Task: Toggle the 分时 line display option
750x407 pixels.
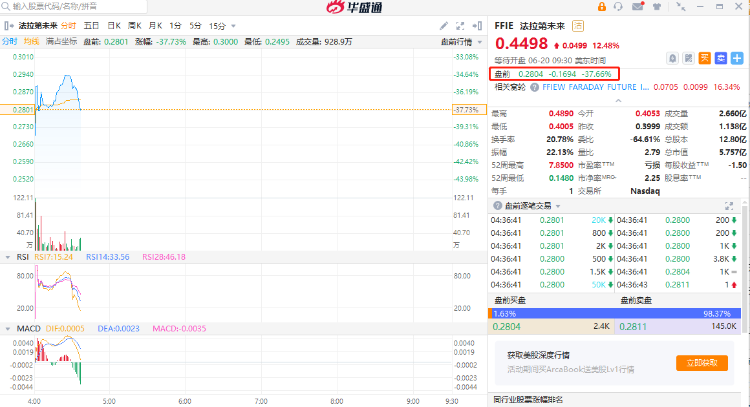Action: coord(9,41)
